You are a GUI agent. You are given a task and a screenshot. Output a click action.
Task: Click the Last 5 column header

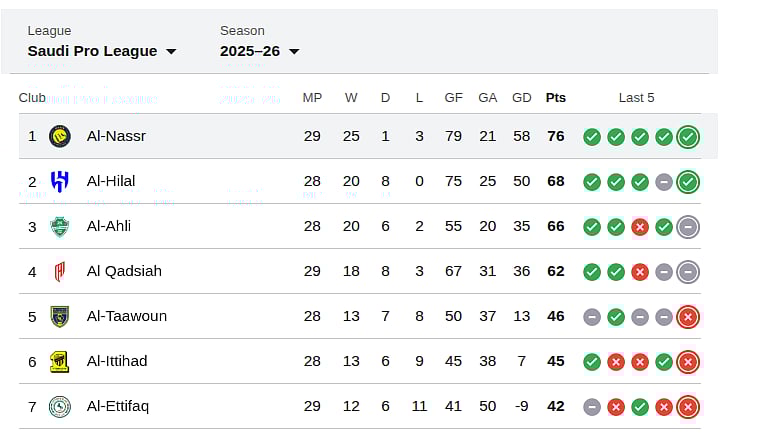637,98
